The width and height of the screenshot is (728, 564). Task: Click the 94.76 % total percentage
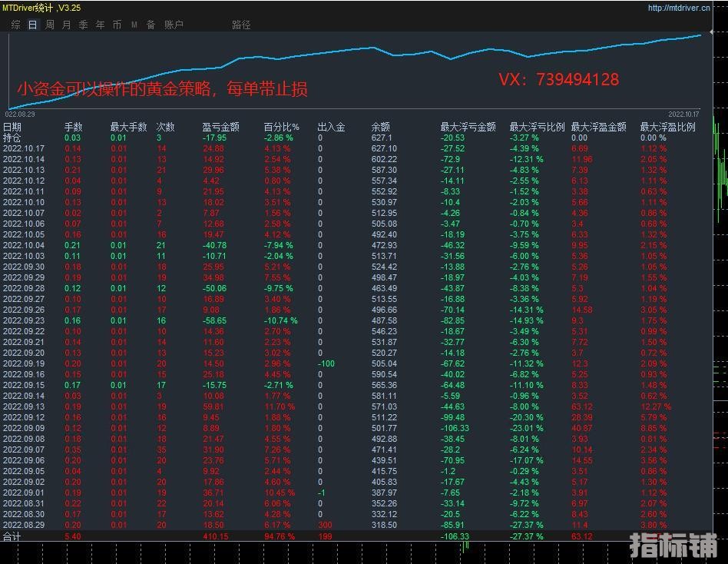tap(280, 536)
